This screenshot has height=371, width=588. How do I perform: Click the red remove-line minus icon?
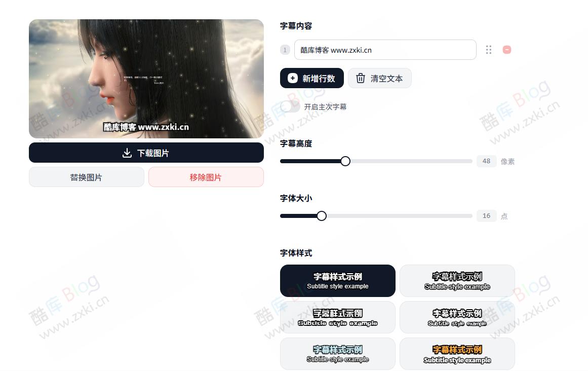[x=506, y=50]
